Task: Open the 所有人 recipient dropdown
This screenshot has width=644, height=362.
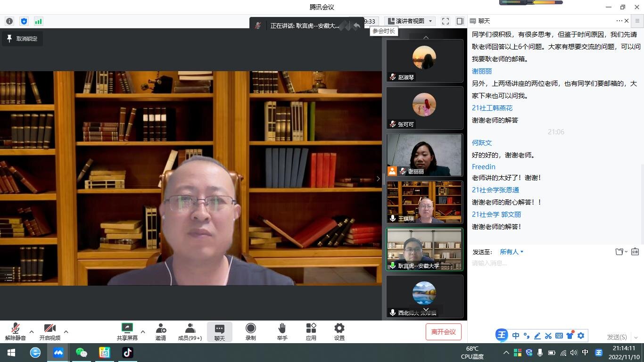Action: [x=512, y=252]
